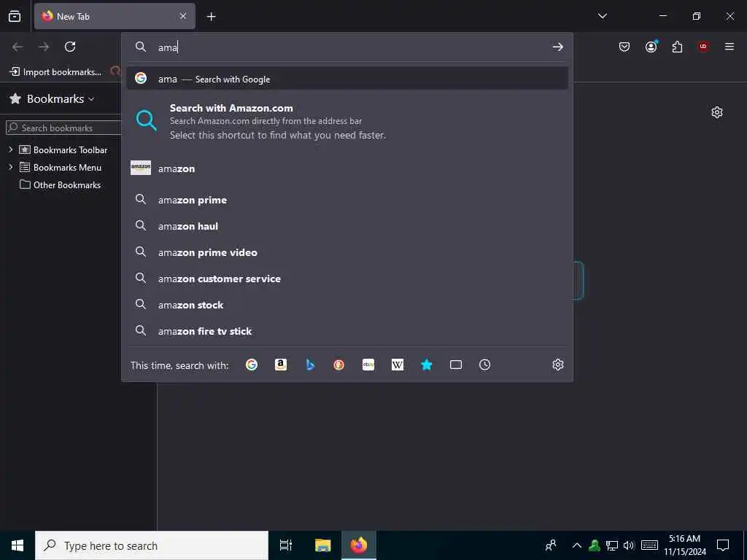
Task: Open Task View on taskbar
Action: click(x=286, y=545)
